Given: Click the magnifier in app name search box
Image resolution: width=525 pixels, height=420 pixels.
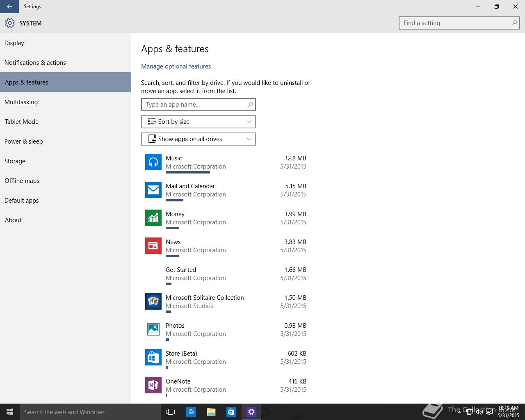Looking at the screenshot, I should [250, 105].
